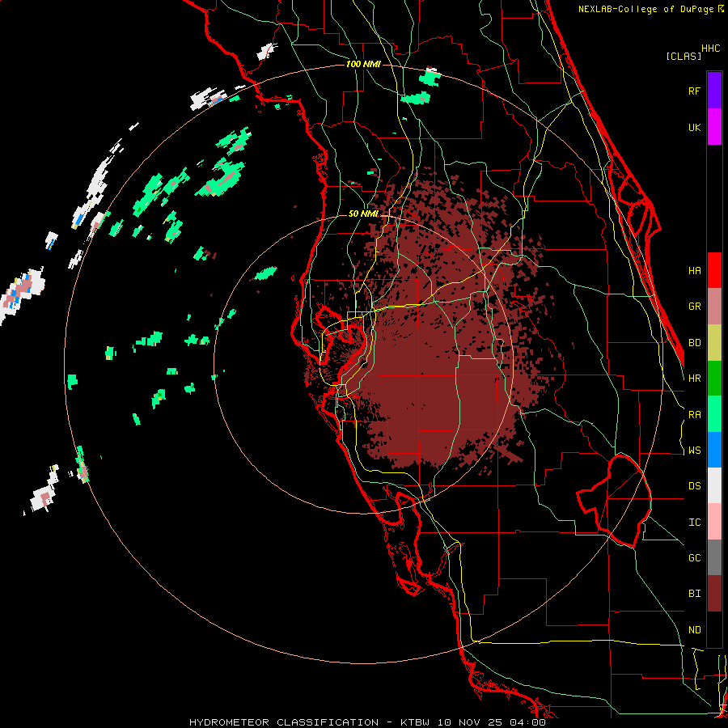Click the 'HA' legend label
The image size is (728, 728).
[694, 271]
